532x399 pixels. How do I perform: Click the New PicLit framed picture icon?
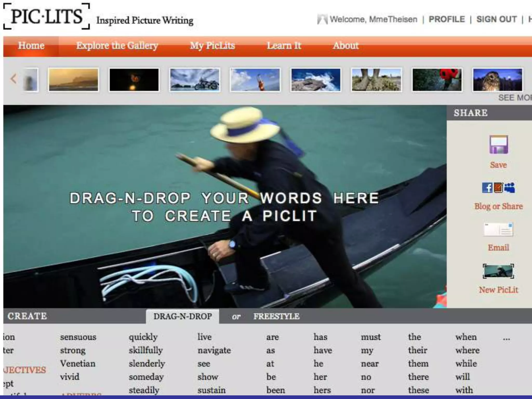[498, 271]
